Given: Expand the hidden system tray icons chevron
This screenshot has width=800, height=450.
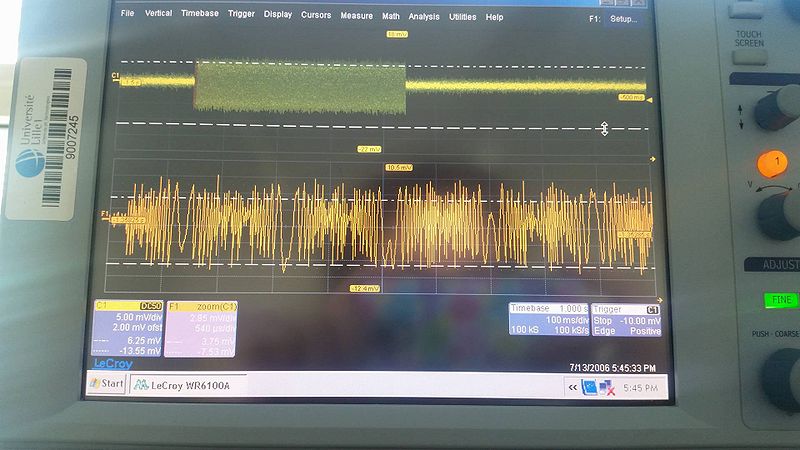Looking at the screenshot, I should 572,386.
